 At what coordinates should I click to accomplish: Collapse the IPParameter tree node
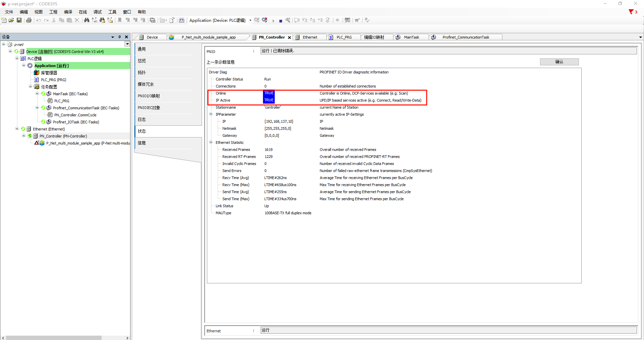[x=211, y=114]
